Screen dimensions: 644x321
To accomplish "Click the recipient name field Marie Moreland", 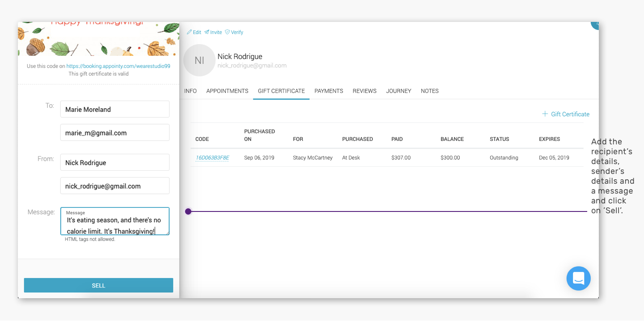I will [115, 109].
